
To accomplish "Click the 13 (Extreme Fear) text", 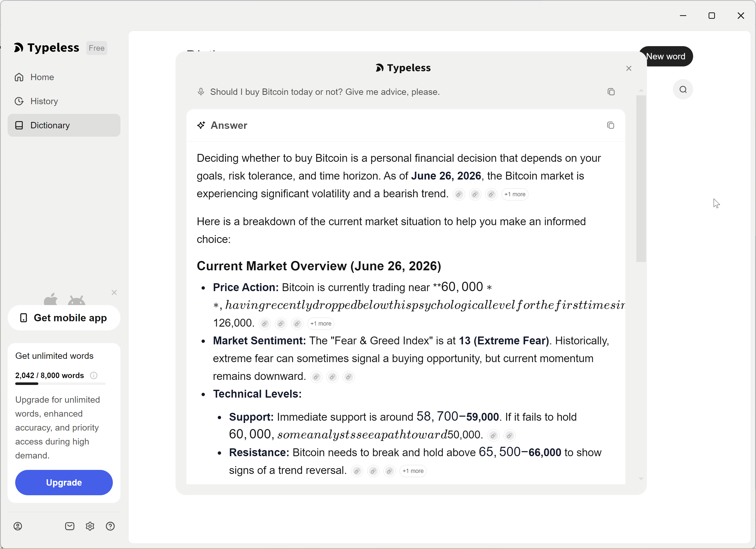I will coord(504,341).
